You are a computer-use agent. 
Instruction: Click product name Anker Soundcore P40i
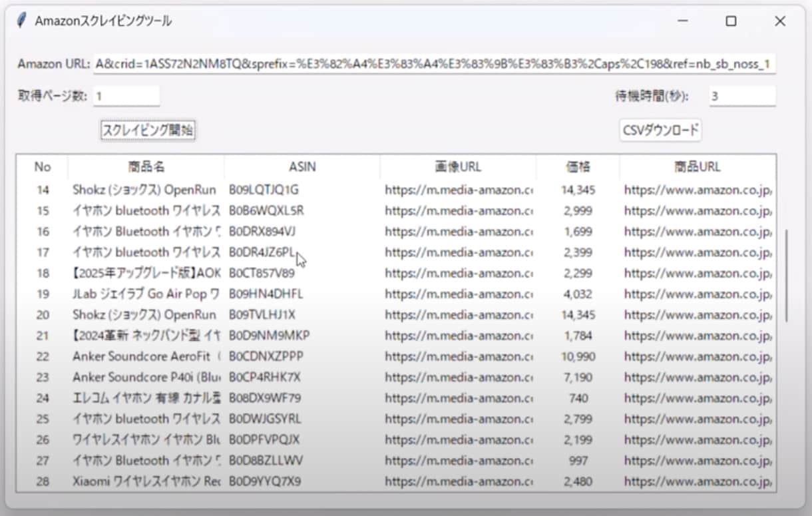click(x=146, y=377)
